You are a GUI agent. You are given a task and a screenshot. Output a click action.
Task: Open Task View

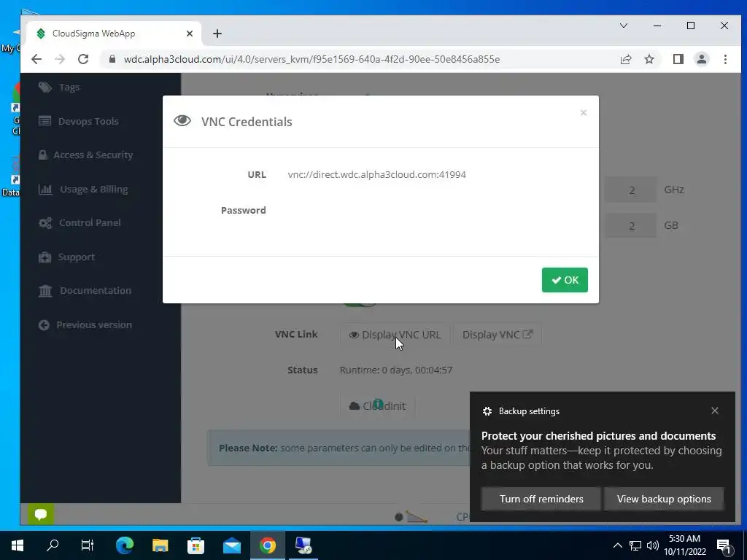88,545
